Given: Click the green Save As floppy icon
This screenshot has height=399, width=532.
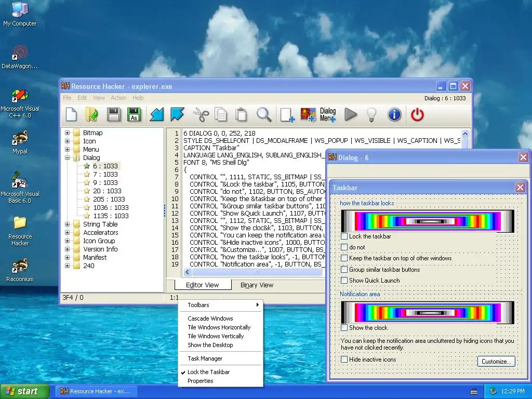Looking at the screenshot, I should click(x=134, y=114).
